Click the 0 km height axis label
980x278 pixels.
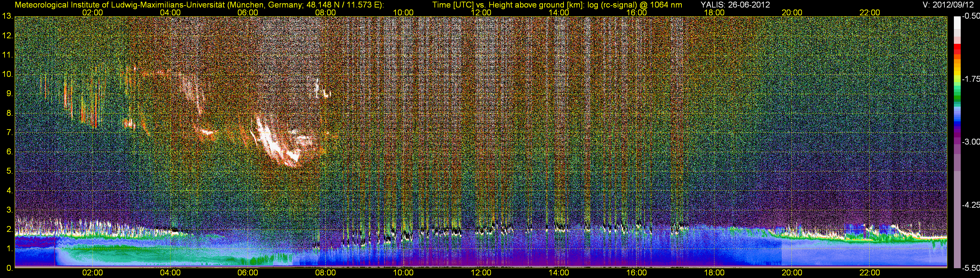coord(9,268)
